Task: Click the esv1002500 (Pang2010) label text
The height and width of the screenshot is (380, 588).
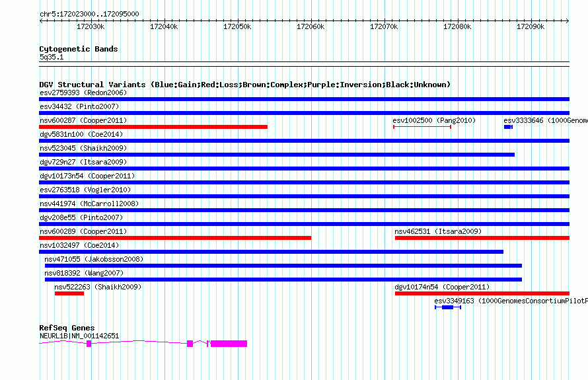Action: coord(434,120)
